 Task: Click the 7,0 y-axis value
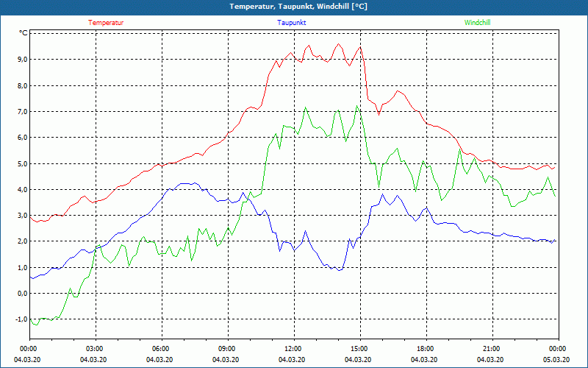pos(23,112)
